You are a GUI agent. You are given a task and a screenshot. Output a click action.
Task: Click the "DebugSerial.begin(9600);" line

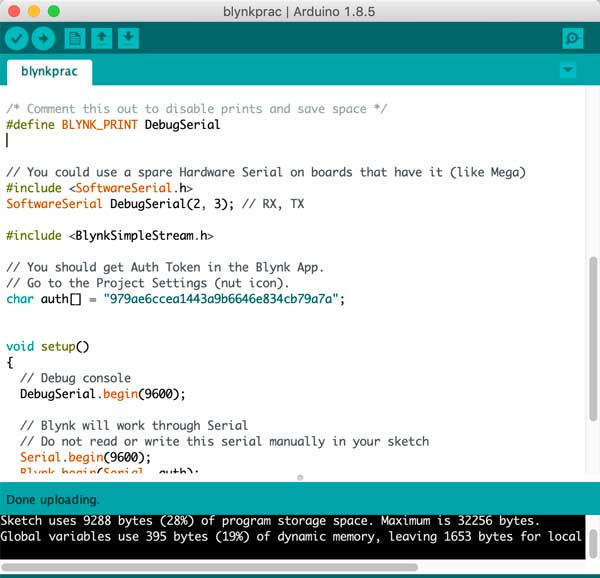click(103, 394)
